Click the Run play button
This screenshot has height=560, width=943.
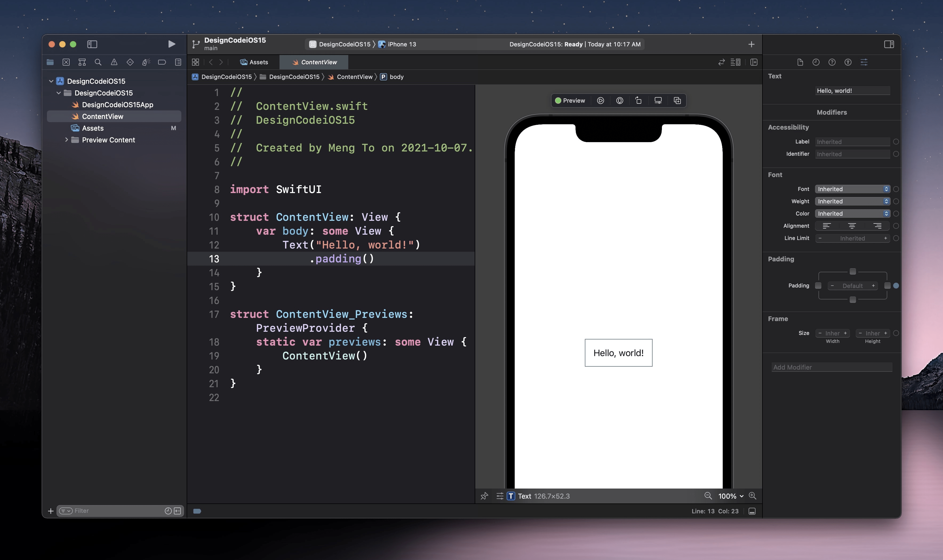click(x=171, y=44)
